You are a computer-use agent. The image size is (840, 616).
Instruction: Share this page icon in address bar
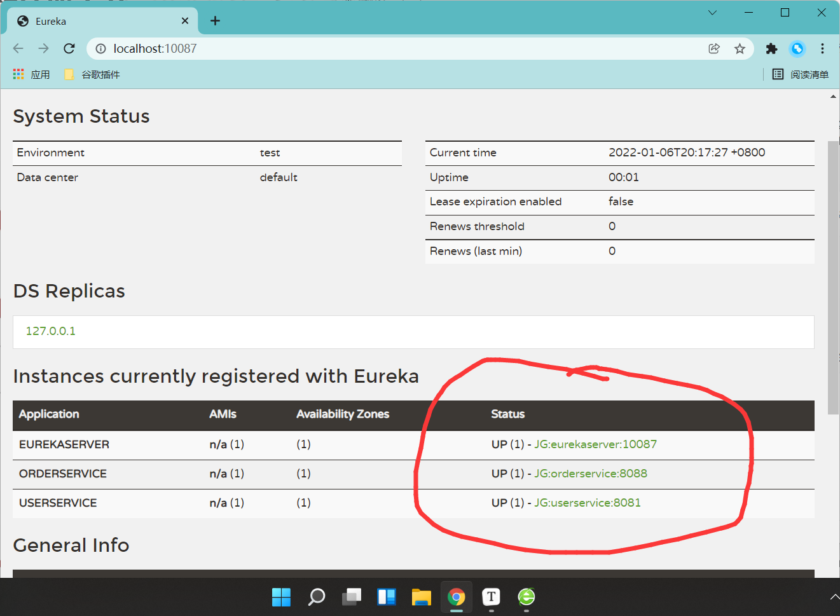[x=714, y=48]
